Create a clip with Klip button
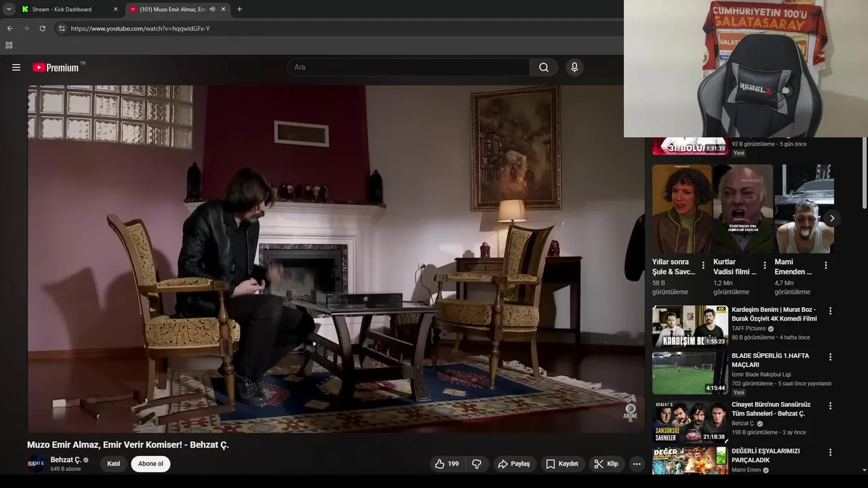Screen dimensions: 868x488 606,464
